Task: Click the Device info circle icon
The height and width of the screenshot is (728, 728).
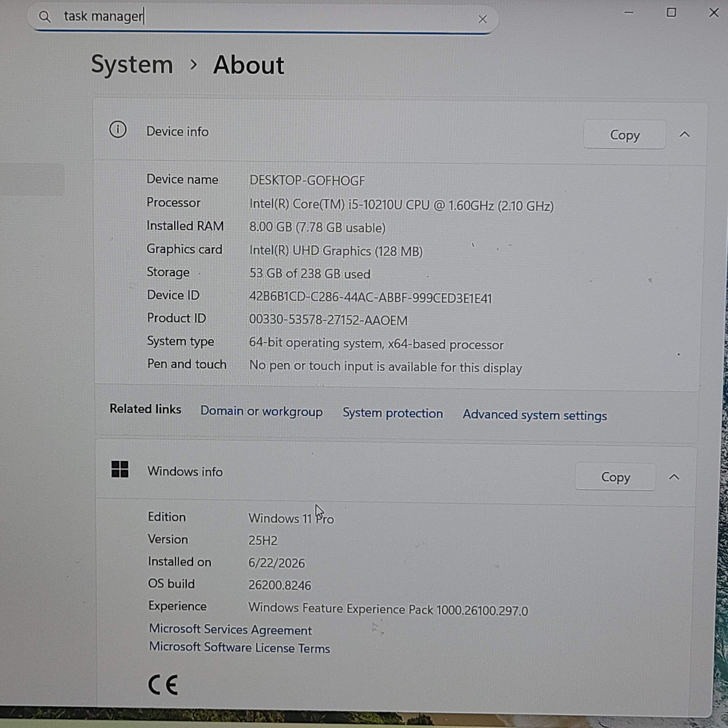Action: coord(118,130)
